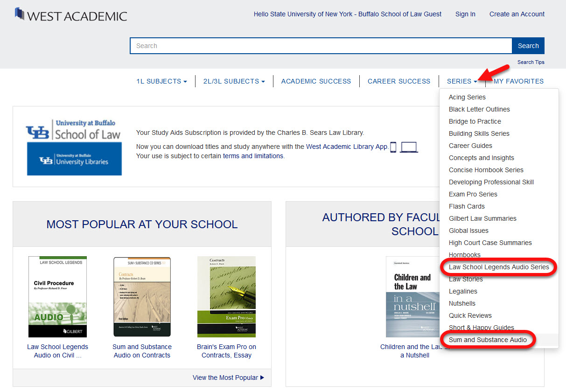Screen dimensions: 566x392
Task: Click the West Academic logo
Action: click(71, 15)
